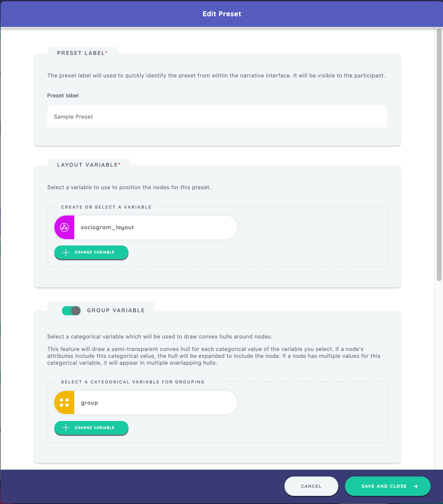This screenshot has height=504, width=443.
Task: Click 'Select a categorical variable for grouping' legend
Action: [133, 382]
